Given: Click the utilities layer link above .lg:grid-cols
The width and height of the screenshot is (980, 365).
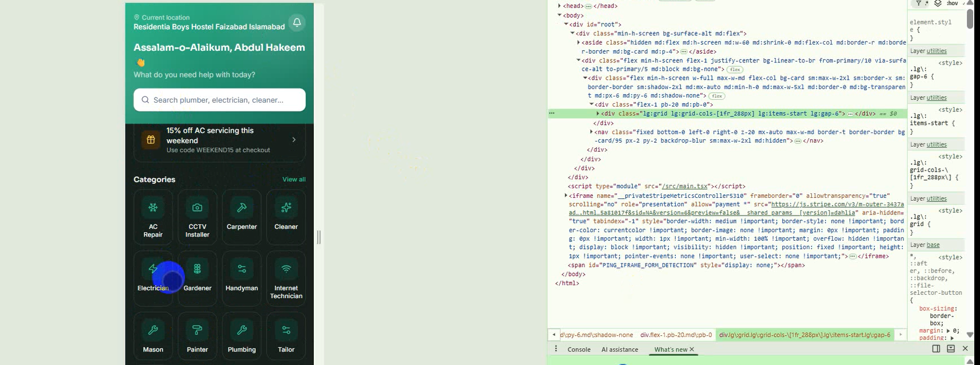Looking at the screenshot, I should click(937, 145).
